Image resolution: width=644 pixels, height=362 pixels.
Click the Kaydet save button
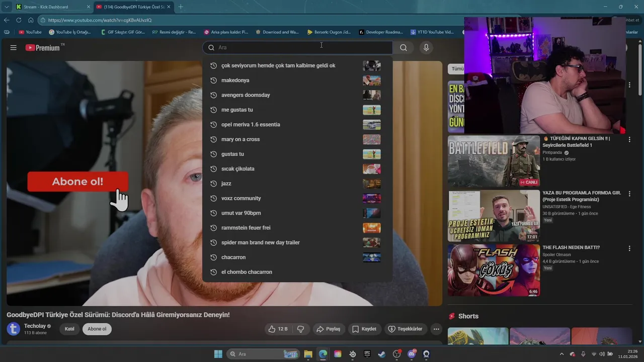364,329
